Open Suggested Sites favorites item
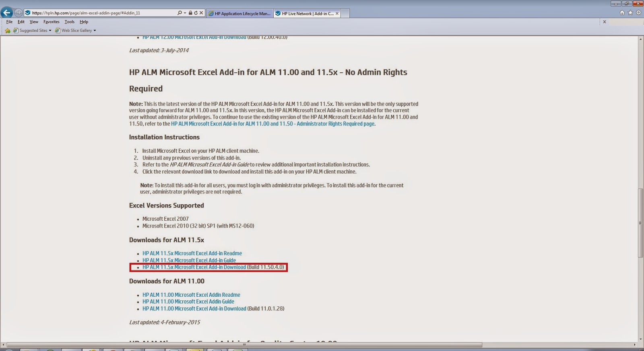The height and width of the screenshot is (351, 644). [31, 31]
